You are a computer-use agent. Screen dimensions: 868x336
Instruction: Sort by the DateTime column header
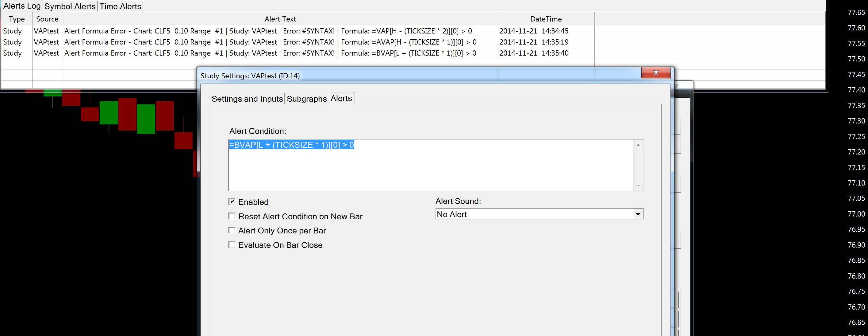pos(546,19)
